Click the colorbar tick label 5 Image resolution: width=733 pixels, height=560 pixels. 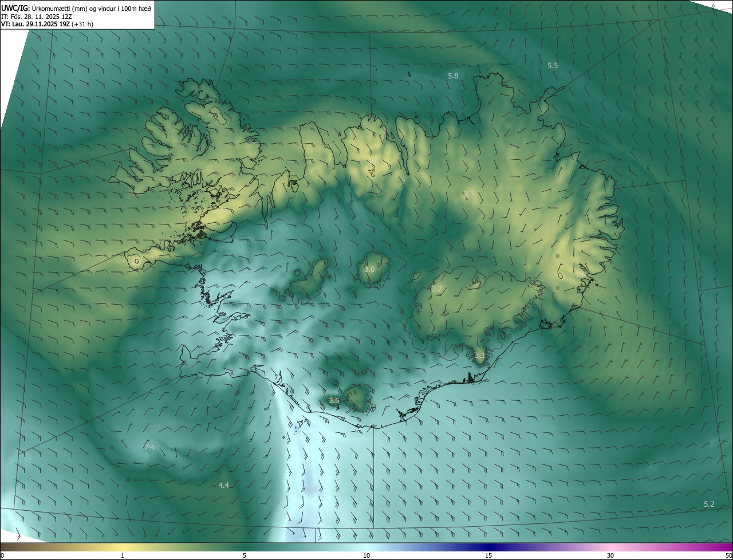245,555
